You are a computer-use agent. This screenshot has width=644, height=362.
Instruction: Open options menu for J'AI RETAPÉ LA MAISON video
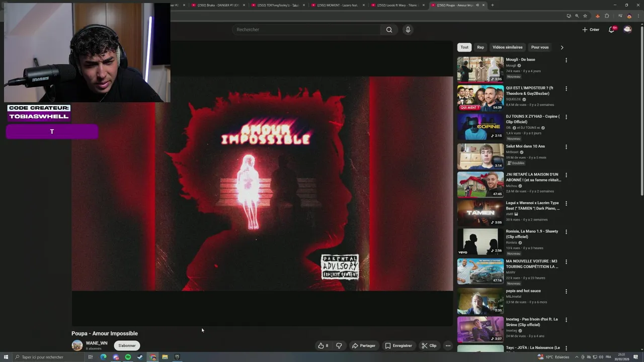coord(566,175)
